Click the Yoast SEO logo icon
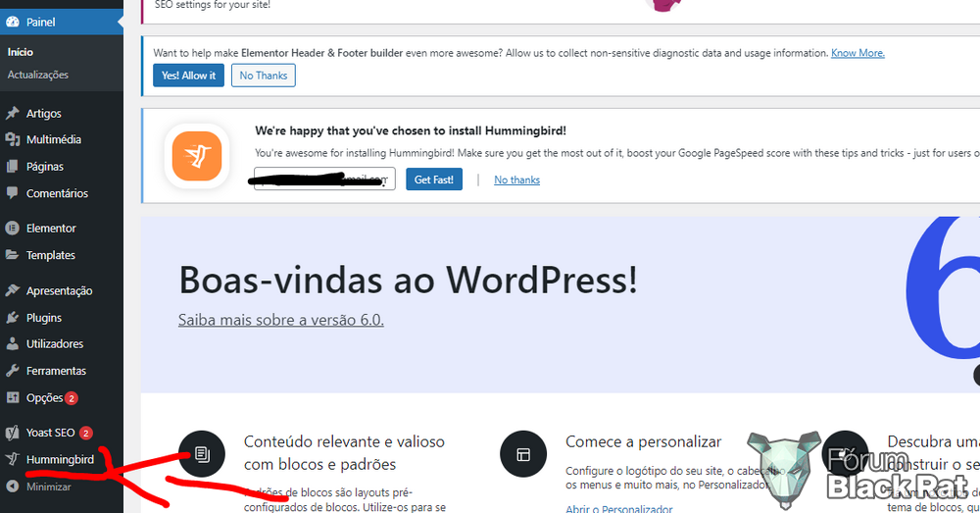Viewport: 980px width, 513px height. click(13, 433)
